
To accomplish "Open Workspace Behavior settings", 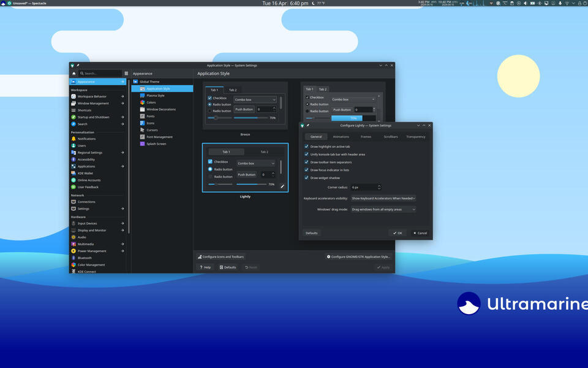I will [97, 96].
